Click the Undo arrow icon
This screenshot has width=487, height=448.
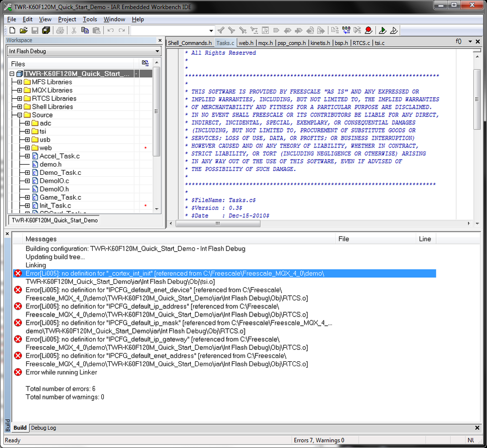tap(110, 30)
